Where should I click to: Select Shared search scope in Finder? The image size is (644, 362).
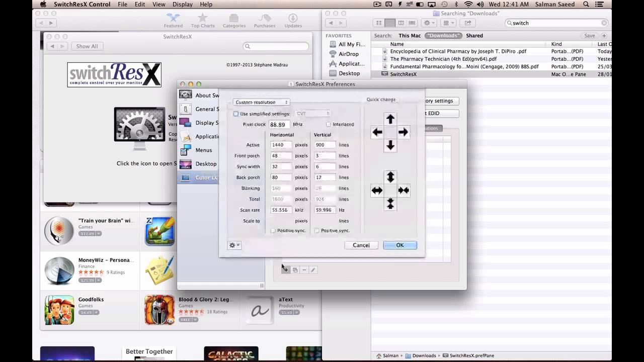tap(474, 36)
